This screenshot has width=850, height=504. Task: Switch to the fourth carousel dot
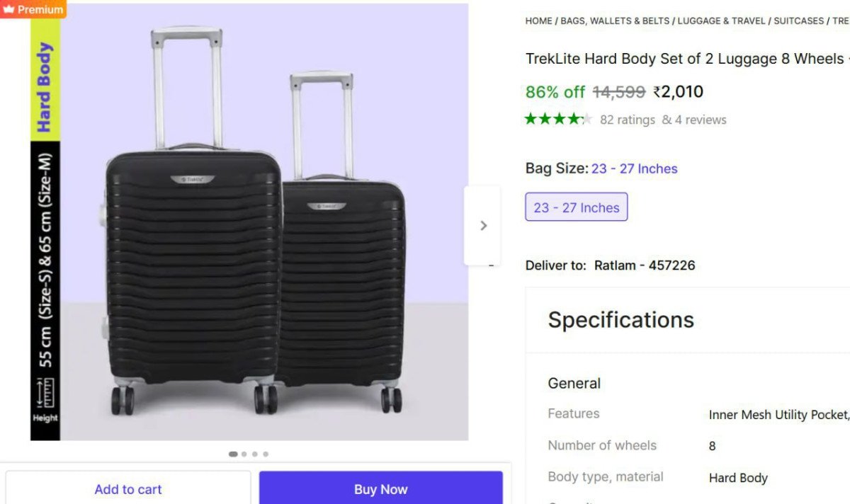(266, 454)
